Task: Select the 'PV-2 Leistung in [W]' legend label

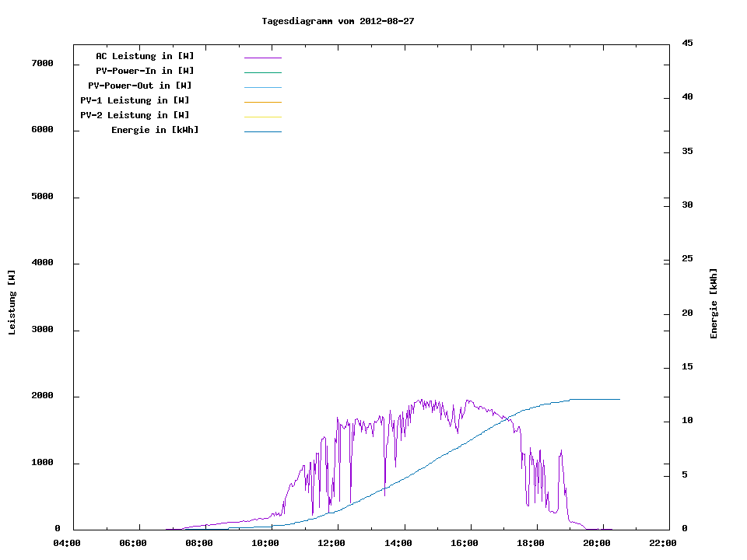Action: click(x=135, y=115)
